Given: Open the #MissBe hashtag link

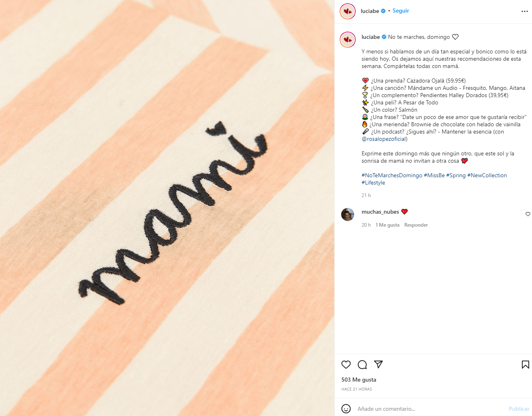Looking at the screenshot, I should 434,175.
